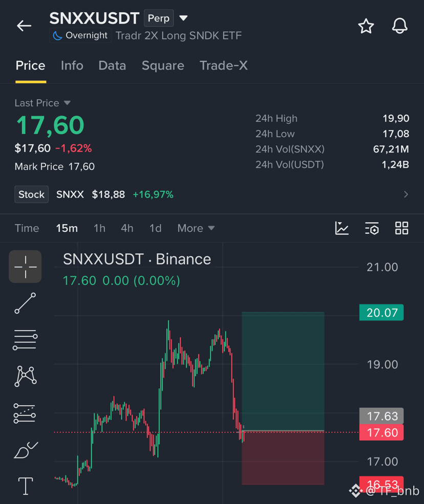The image size is (424, 504).
Task: Expand the More intervals dropdown
Action: pyautogui.click(x=196, y=228)
